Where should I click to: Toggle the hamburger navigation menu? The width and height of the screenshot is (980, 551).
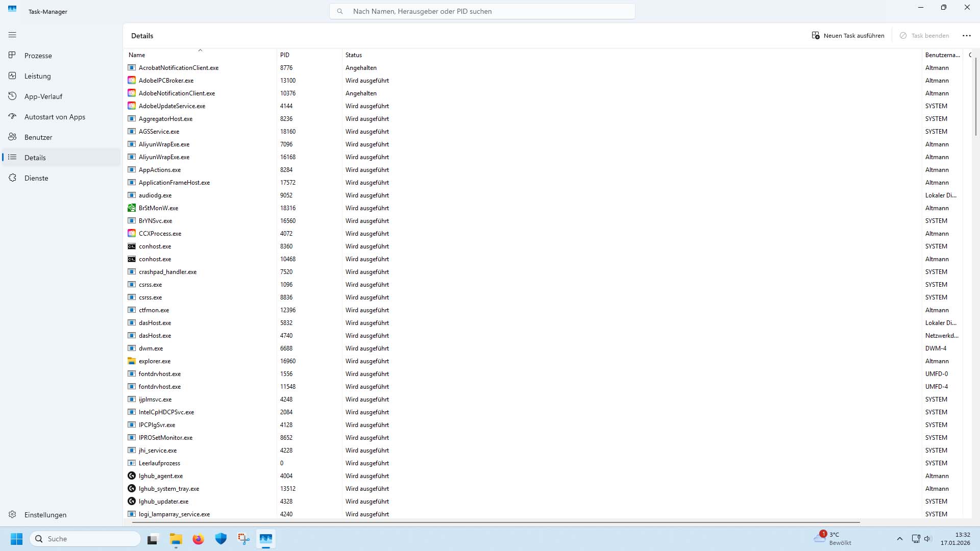[x=12, y=35]
